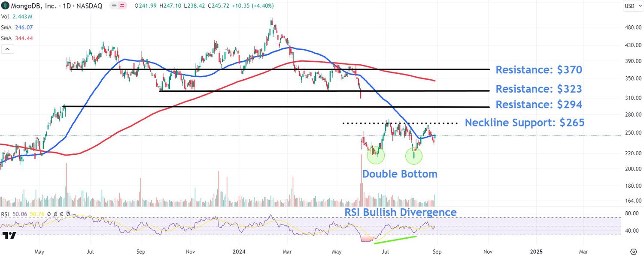Click the gray dash data-status indicator

click(114, 6)
